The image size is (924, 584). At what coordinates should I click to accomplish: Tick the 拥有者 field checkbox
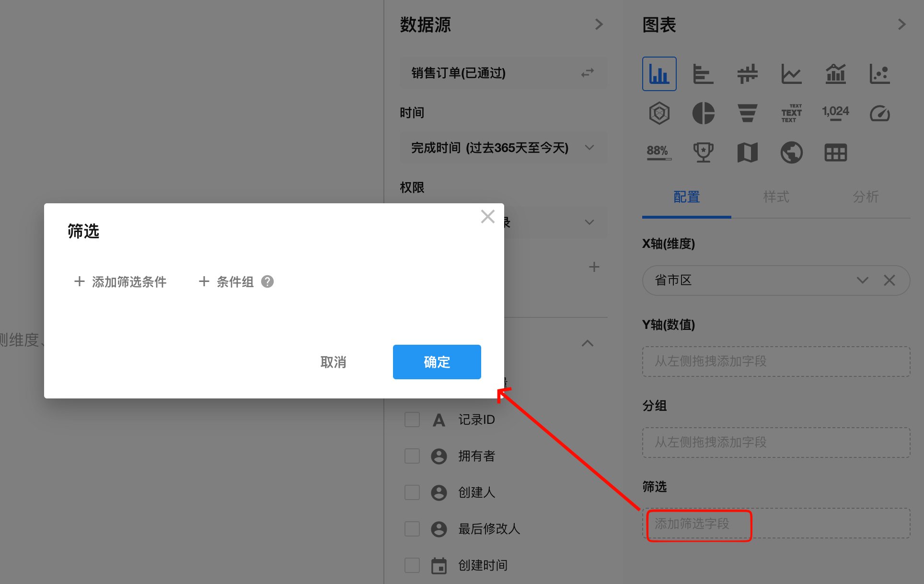click(412, 456)
